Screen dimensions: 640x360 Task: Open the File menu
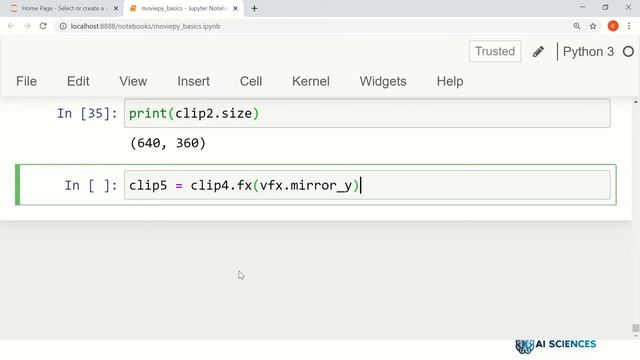pos(27,81)
